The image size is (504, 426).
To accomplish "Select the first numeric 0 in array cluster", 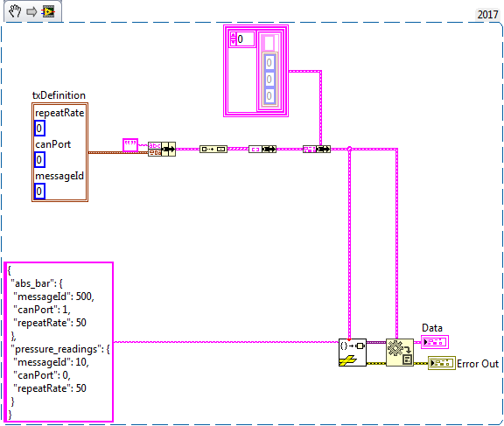I will click(269, 63).
